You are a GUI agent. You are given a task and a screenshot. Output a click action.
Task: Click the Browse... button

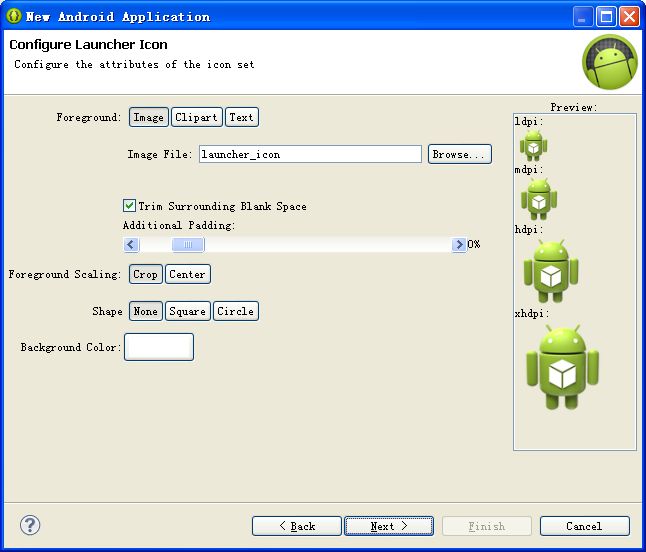pyautogui.click(x=460, y=154)
